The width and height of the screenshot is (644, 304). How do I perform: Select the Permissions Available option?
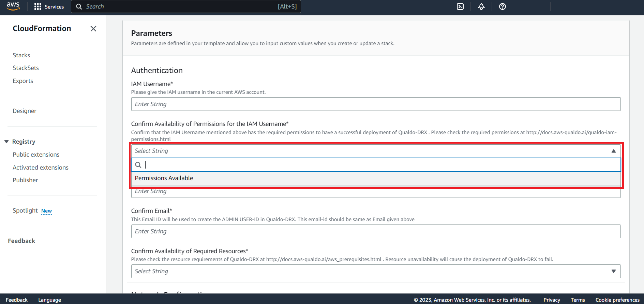376,178
